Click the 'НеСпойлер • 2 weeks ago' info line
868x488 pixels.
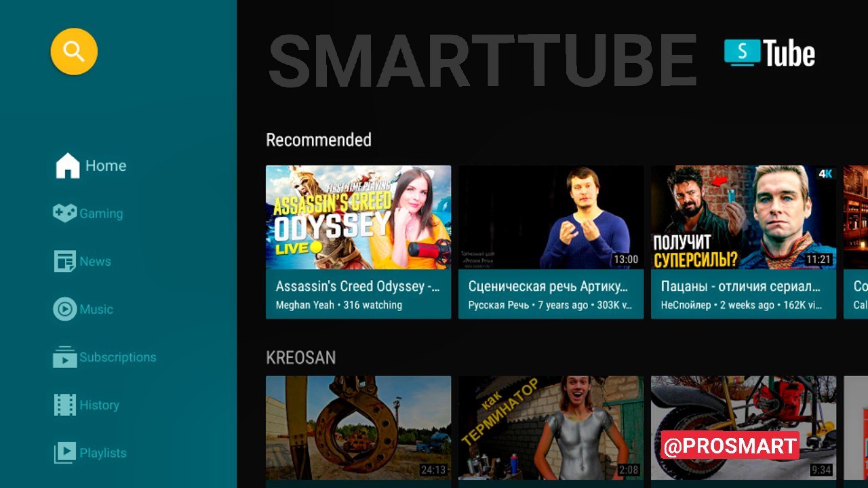[742, 305]
